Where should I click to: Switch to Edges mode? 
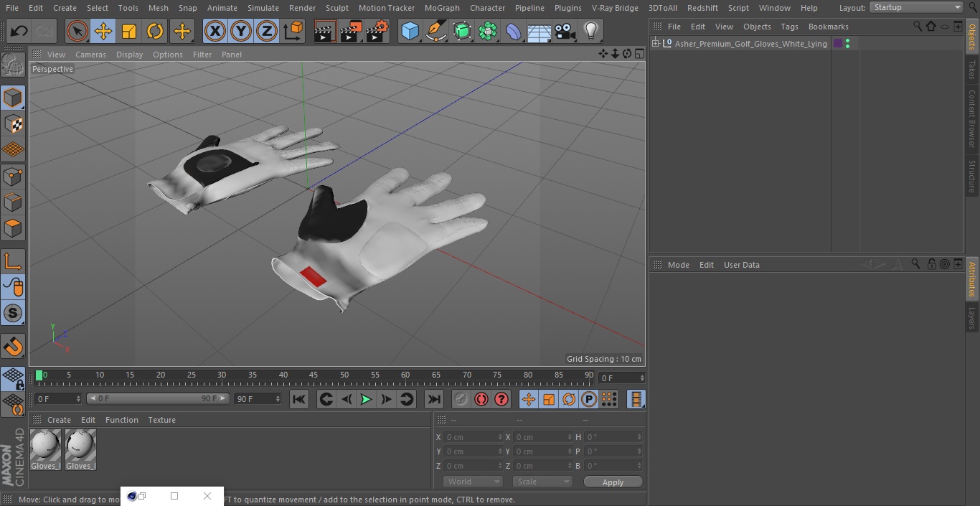click(13, 202)
